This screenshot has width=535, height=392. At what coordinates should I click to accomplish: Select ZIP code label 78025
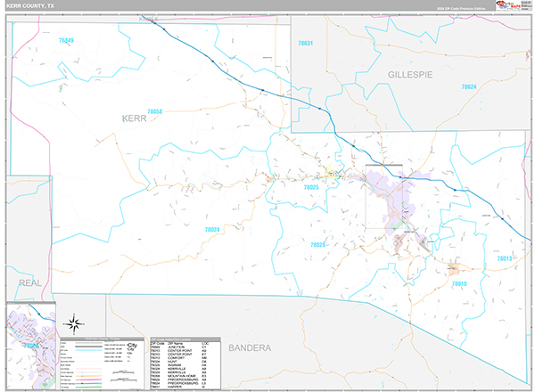(x=310, y=188)
